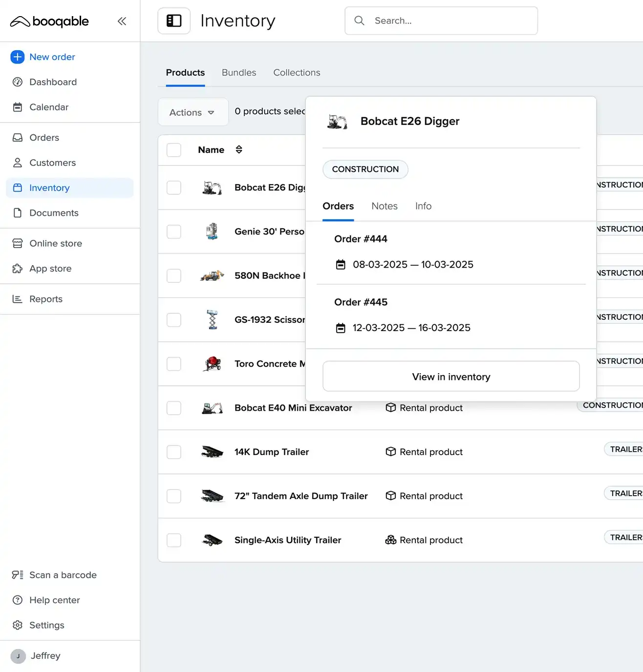643x672 pixels.
Task: Toggle the panel layout icon beside Inventory
Action: [x=174, y=21]
